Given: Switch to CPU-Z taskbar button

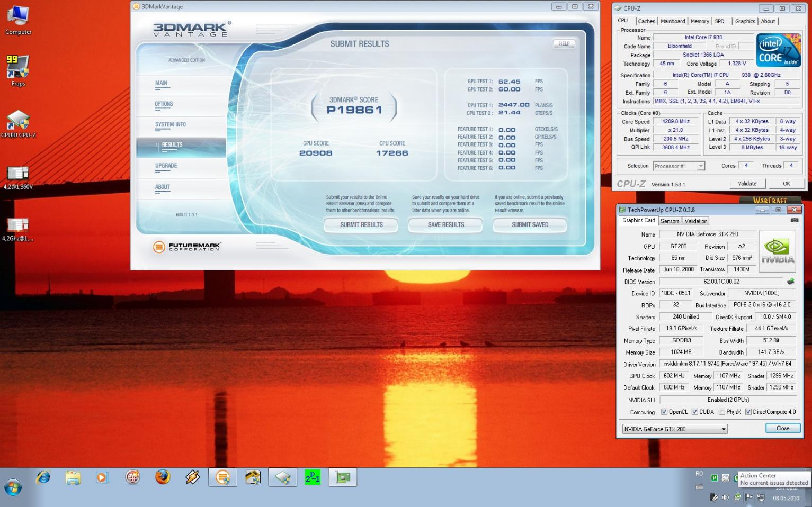Looking at the screenshot, I should point(282,477).
